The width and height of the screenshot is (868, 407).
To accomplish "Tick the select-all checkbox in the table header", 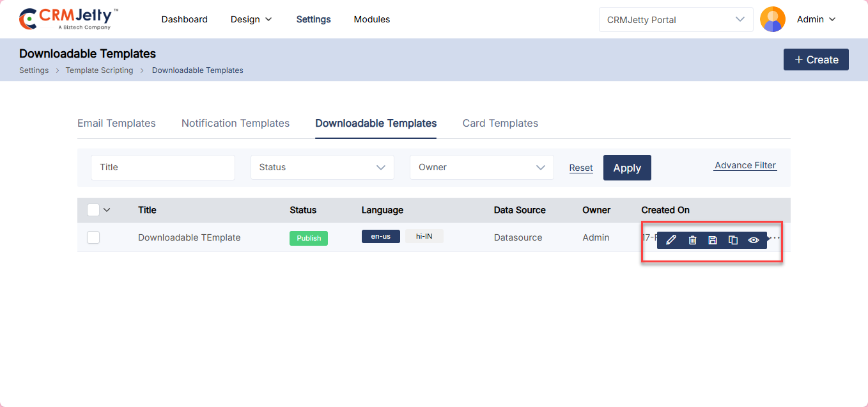I will point(93,210).
